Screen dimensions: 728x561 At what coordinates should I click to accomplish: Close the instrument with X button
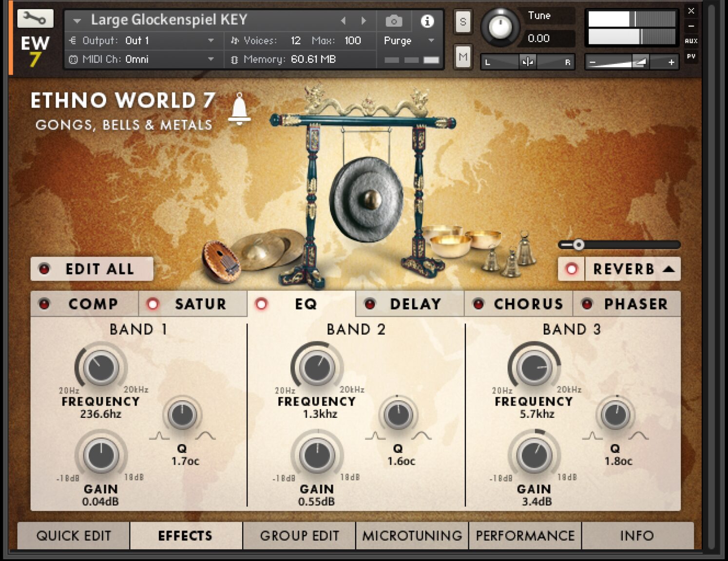click(x=691, y=10)
